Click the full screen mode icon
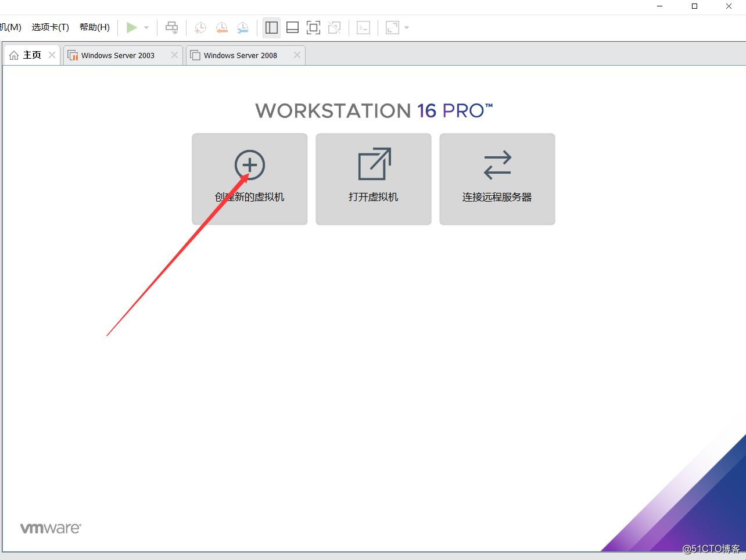Image resolution: width=746 pixels, height=560 pixels. coord(313,27)
